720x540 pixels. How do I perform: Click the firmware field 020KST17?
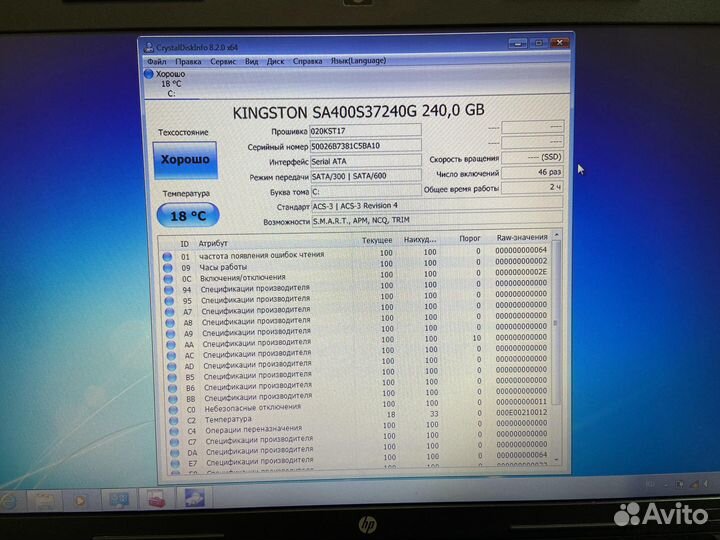pyautogui.click(x=365, y=130)
